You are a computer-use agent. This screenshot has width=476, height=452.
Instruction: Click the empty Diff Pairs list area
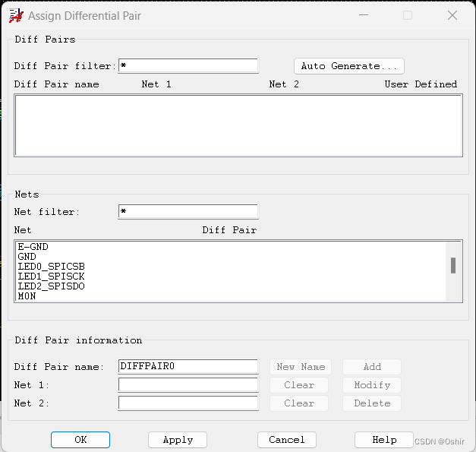tap(238, 125)
